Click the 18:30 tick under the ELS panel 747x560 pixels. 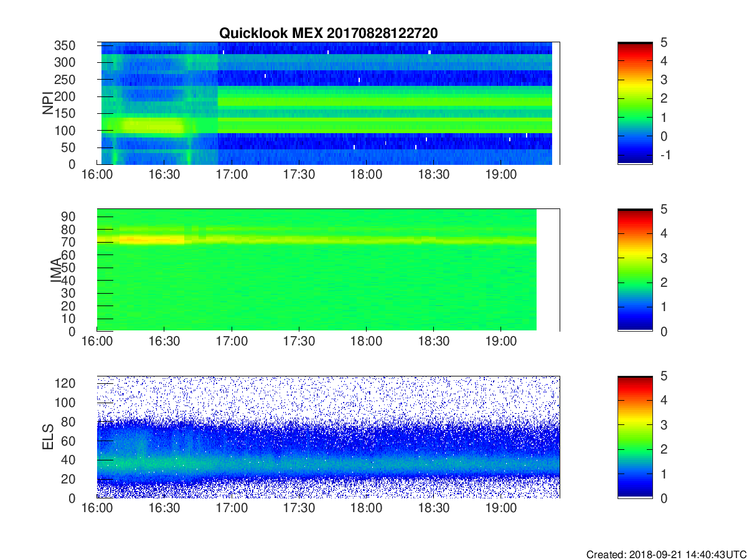coord(433,508)
